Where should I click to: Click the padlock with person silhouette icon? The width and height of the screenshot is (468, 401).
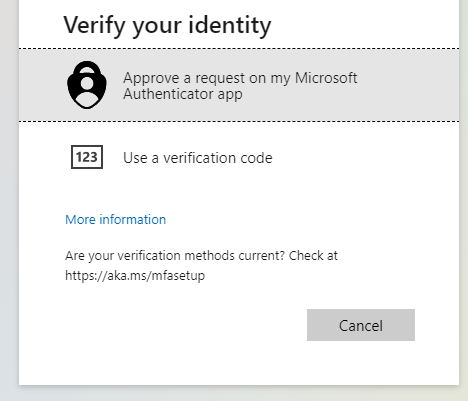point(87,85)
